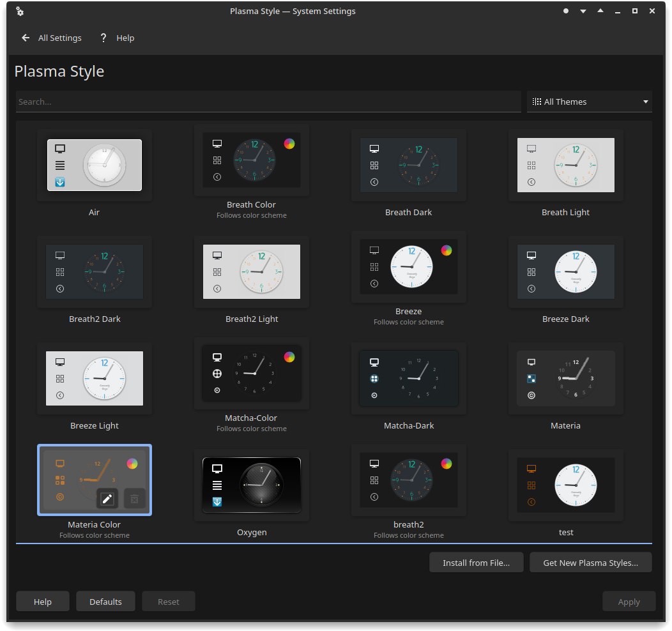The height and width of the screenshot is (631, 672).
Task: Select the Matcha-Dark theme
Action: (x=408, y=378)
